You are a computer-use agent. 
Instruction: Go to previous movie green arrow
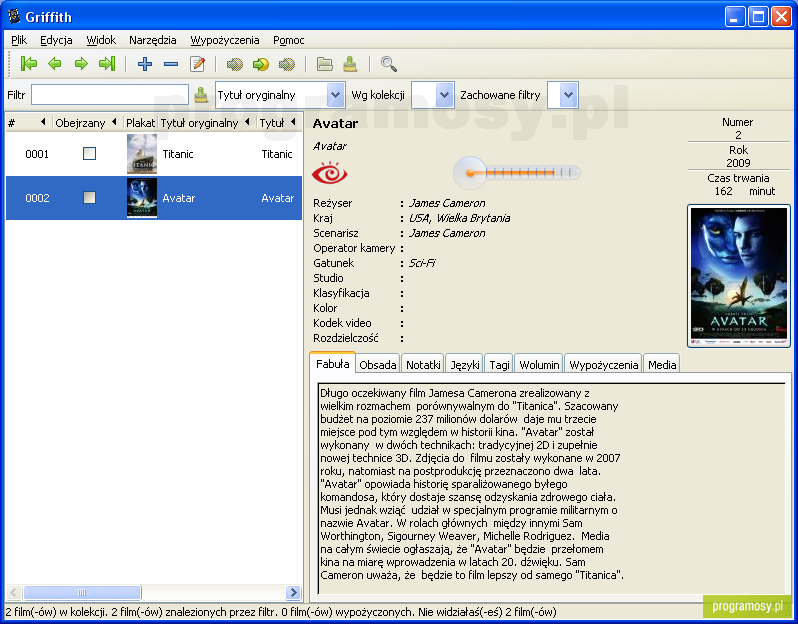click(54, 64)
